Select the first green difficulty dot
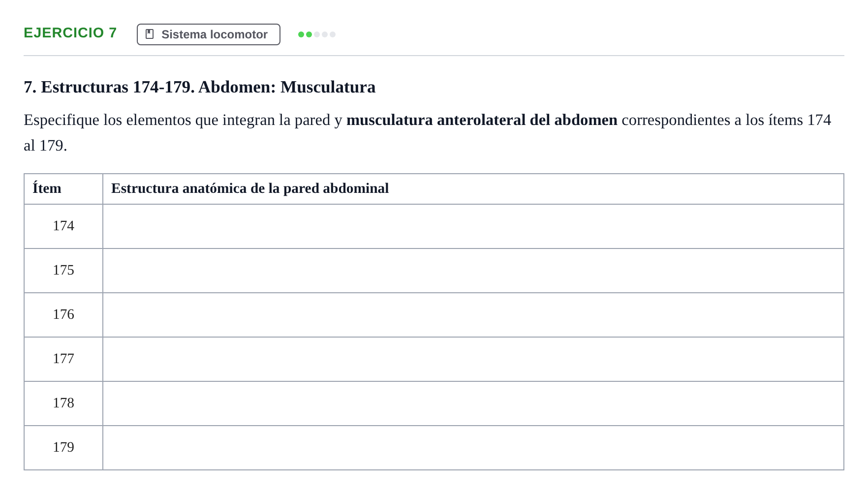 (301, 34)
